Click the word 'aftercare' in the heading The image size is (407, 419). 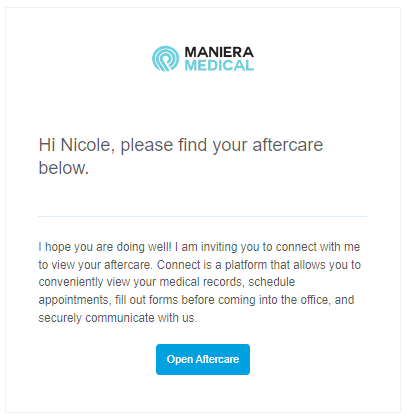coord(288,145)
